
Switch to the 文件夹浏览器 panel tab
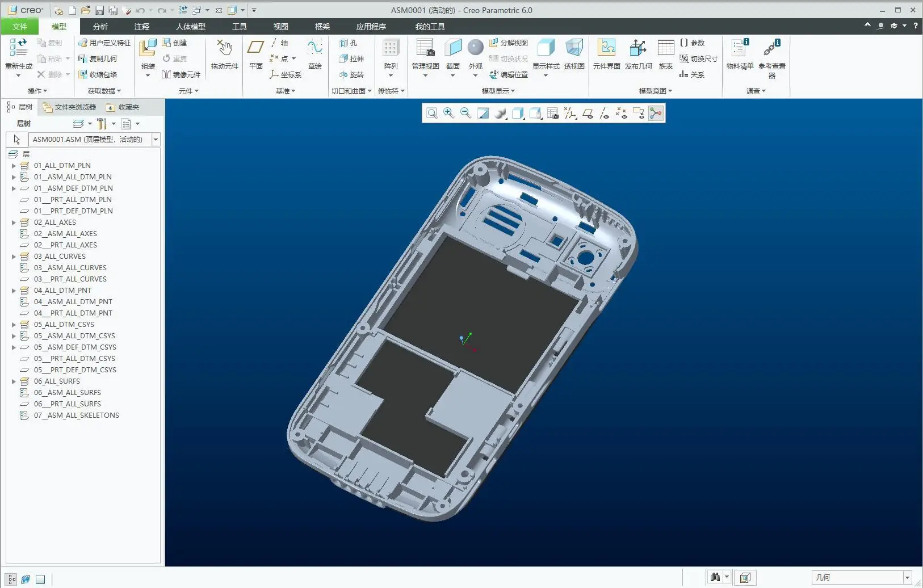pos(70,107)
